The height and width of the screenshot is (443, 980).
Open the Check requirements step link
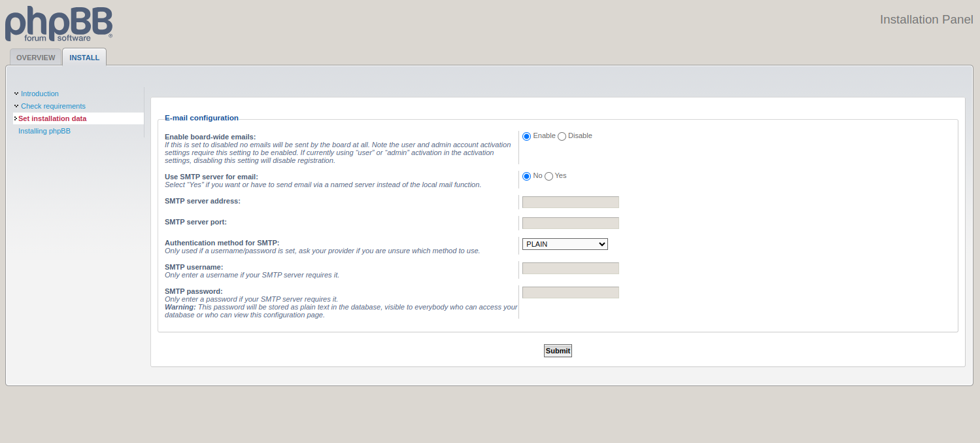[53, 106]
